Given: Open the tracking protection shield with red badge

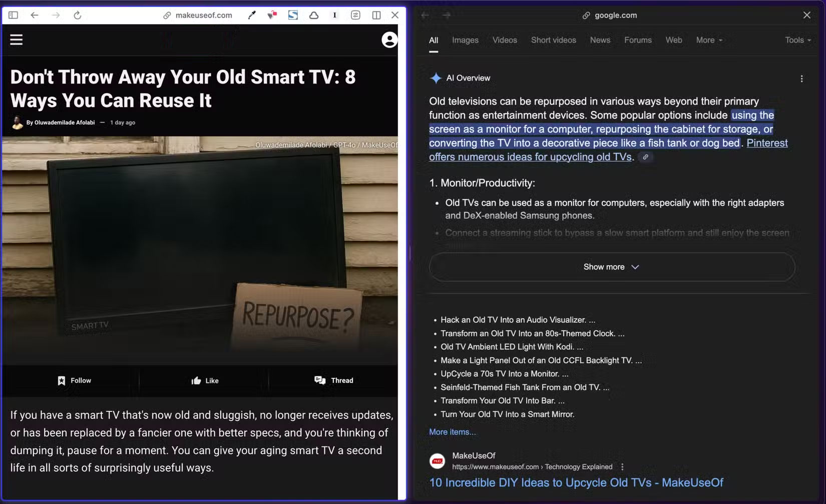Looking at the screenshot, I should (272, 15).
